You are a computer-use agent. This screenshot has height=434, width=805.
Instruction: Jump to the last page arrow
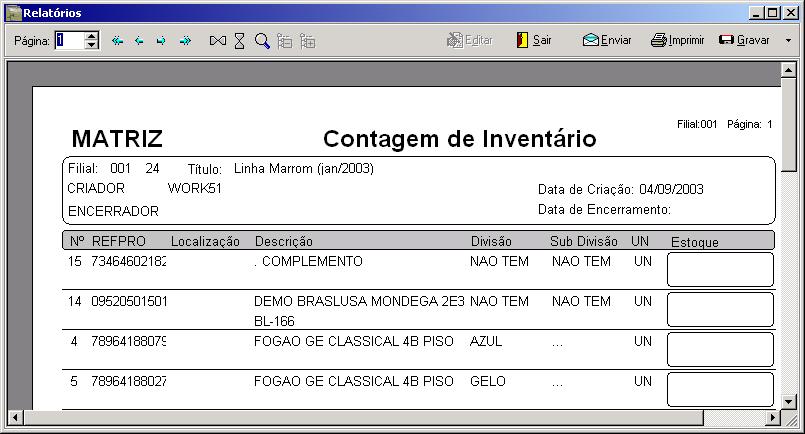(x=184, y=41)
